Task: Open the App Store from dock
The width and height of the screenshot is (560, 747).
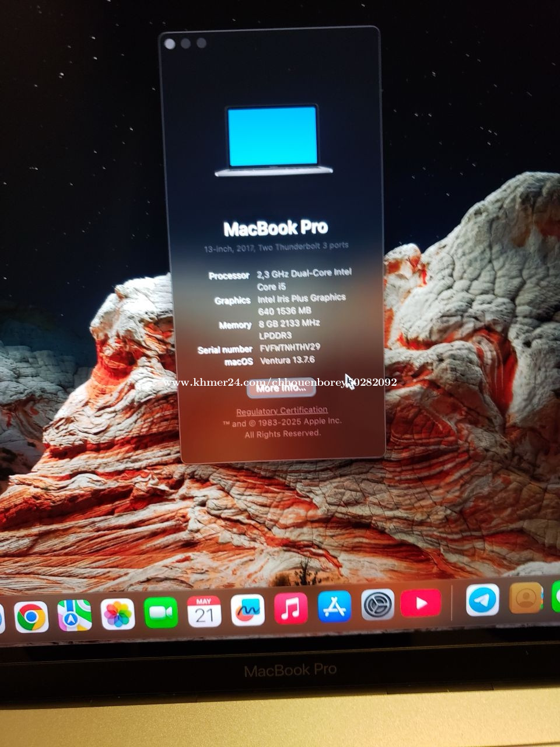Action: 334,606
